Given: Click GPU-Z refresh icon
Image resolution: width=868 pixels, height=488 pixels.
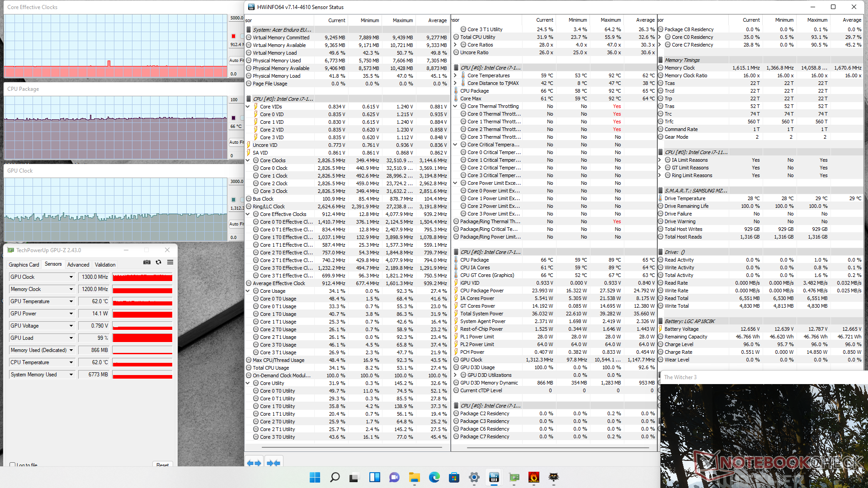Looking at the screenshot, I should pos(158,262).
